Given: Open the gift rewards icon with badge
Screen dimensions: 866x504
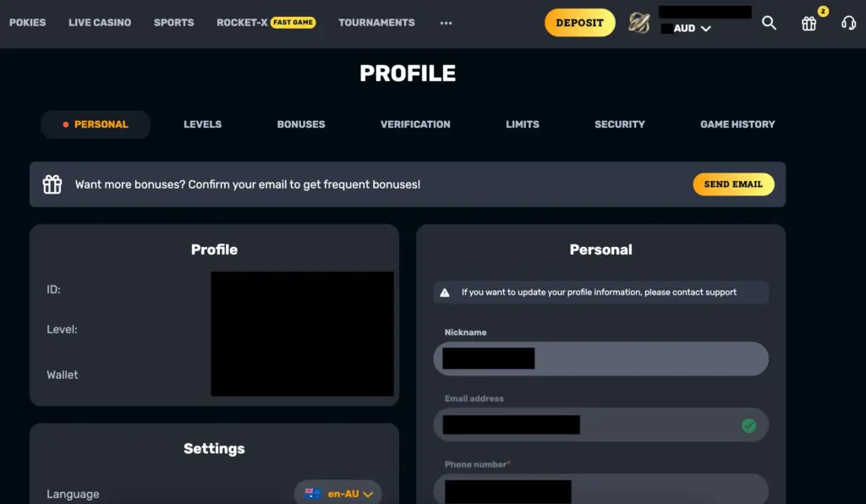Looking at the screenshot, I should pyautogui.click(x=809, y=23).
